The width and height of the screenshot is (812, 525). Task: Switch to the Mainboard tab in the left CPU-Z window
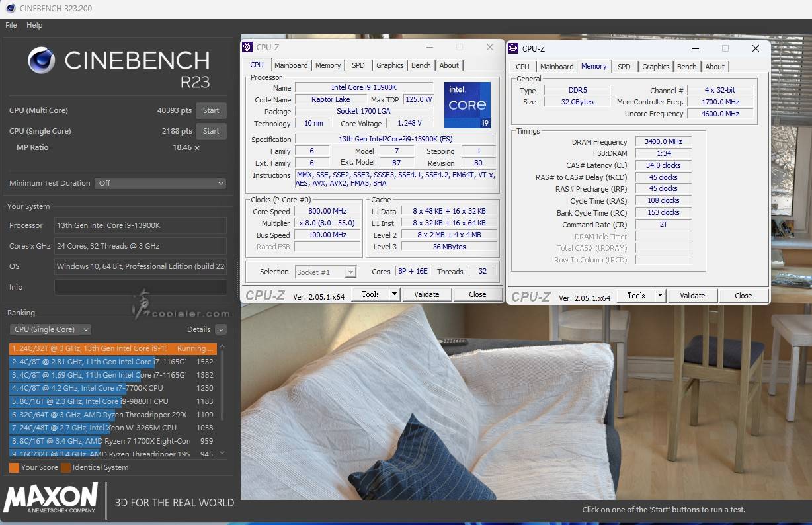pos(291,65)
